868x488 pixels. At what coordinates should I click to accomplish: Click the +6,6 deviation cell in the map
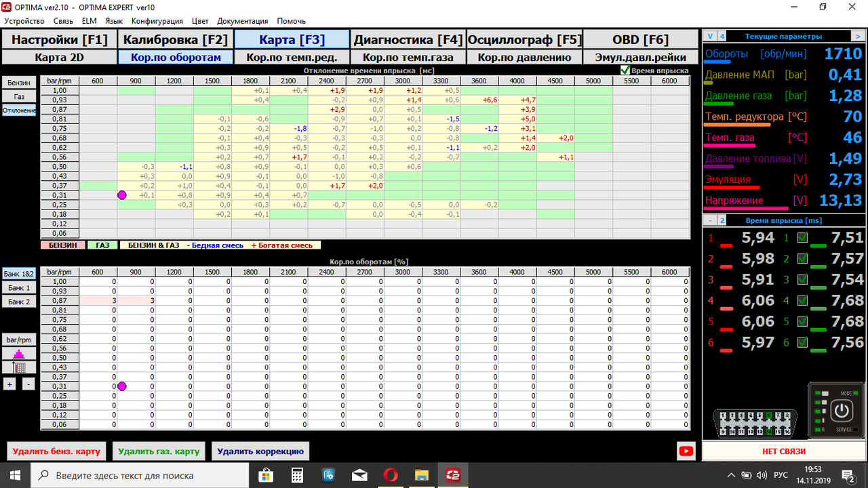pos(479,100)
